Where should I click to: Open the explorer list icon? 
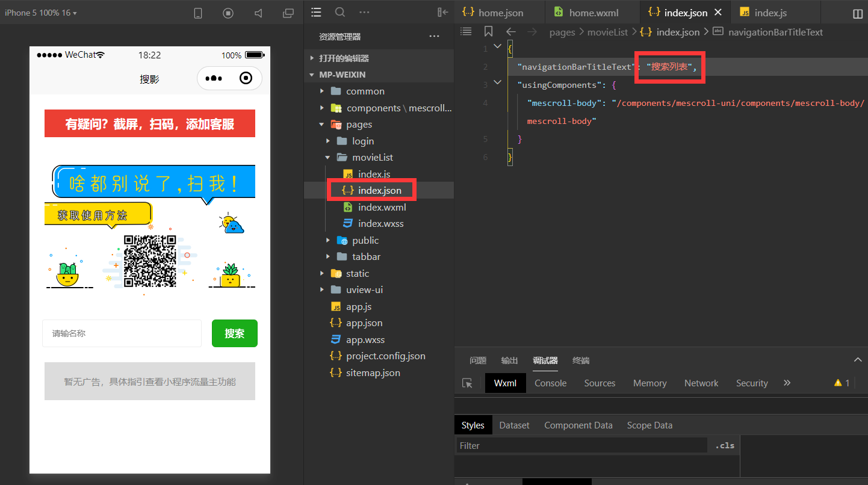pos(316,12)
